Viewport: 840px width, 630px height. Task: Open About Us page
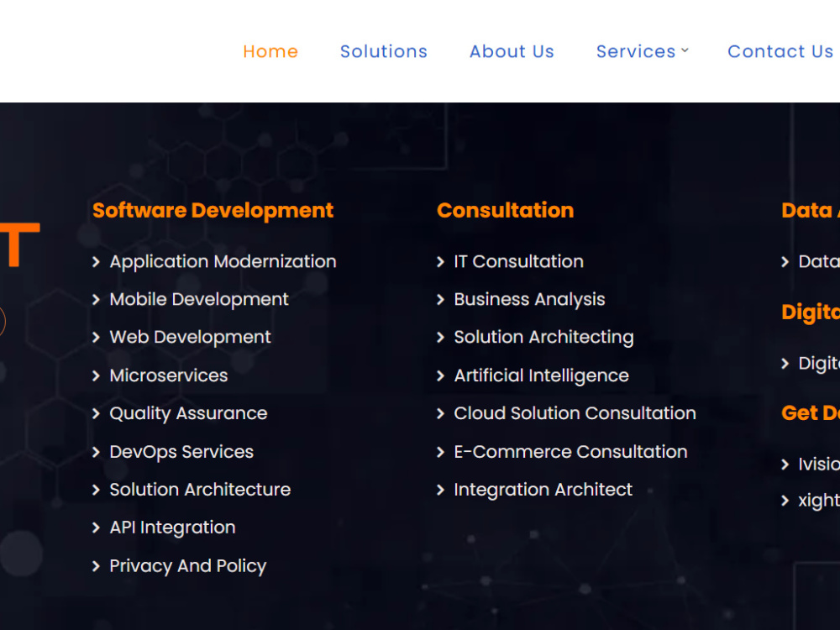[512, 51]
